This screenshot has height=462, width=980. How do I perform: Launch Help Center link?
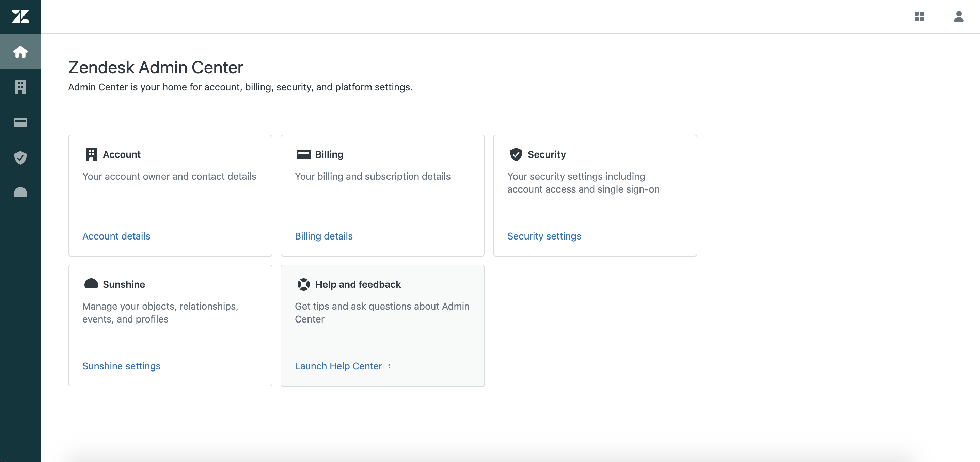click(x=338, y=366)
